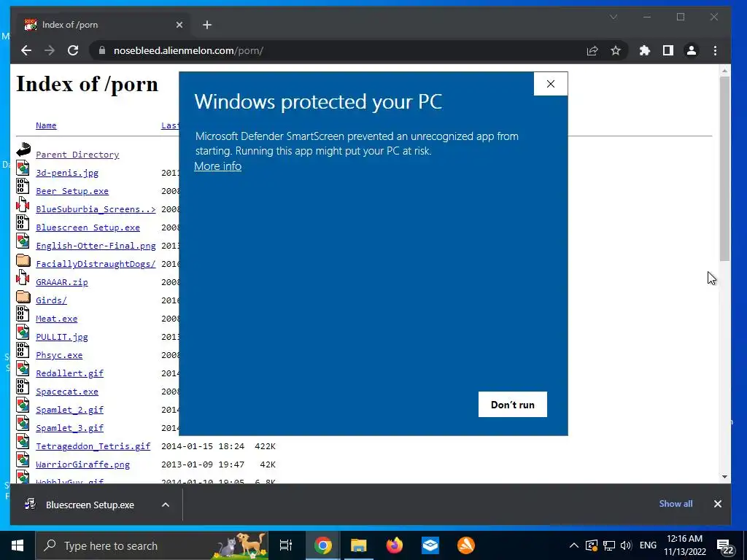Open the notification center icon
The width and height of the screenshot is (747, 560).
point(725,547)
